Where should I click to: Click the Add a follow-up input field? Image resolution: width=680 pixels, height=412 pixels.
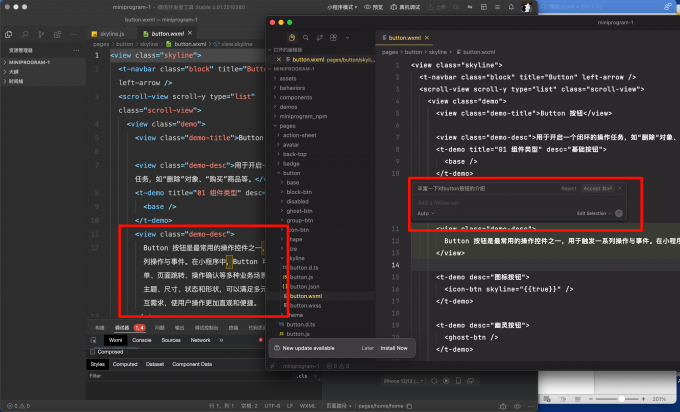pyautogui.click(x=518, y=203)
